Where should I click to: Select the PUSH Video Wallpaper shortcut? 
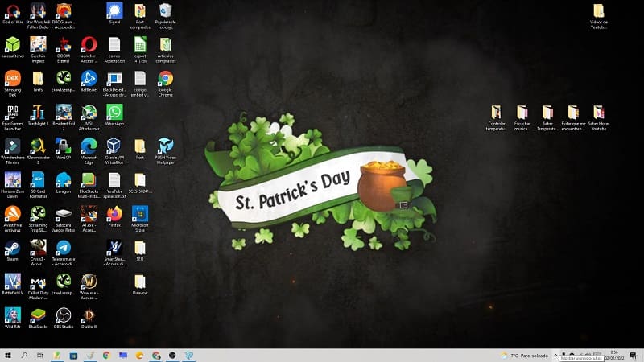point(166,151)
